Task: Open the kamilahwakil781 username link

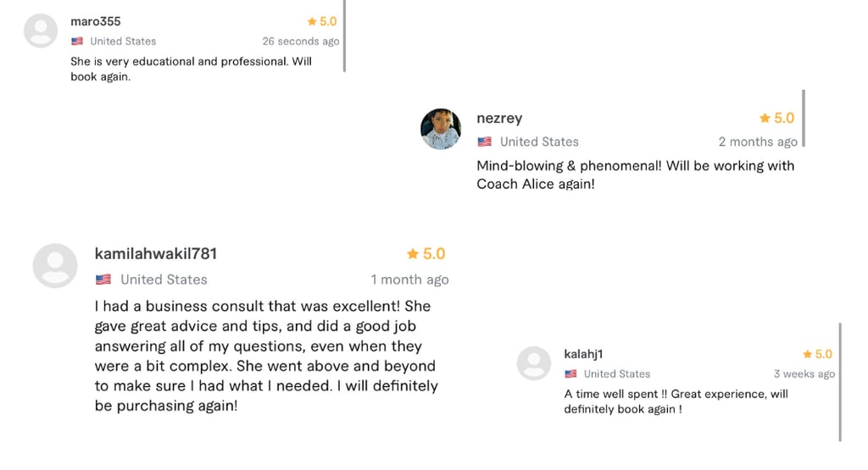Action: click(155, 253)
